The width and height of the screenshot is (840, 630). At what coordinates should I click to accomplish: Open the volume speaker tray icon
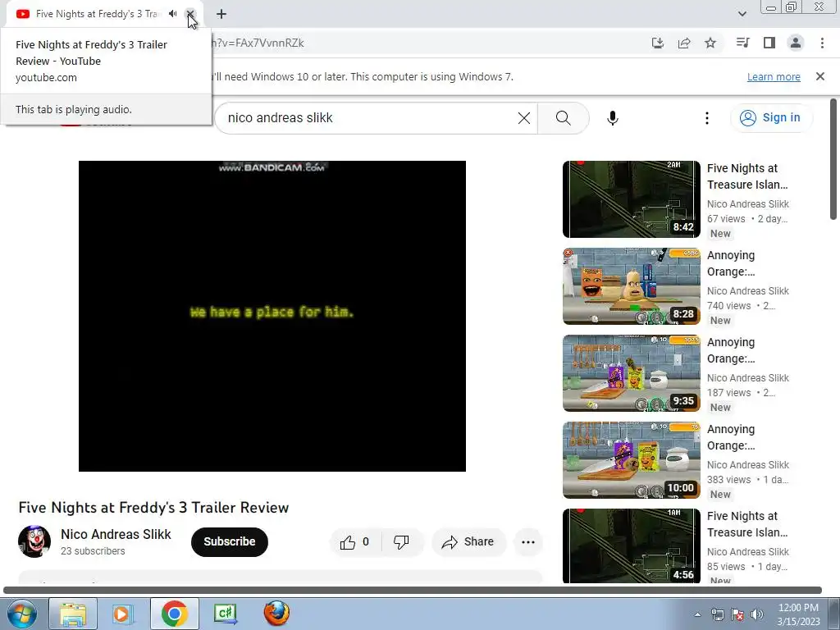[757, 614]
